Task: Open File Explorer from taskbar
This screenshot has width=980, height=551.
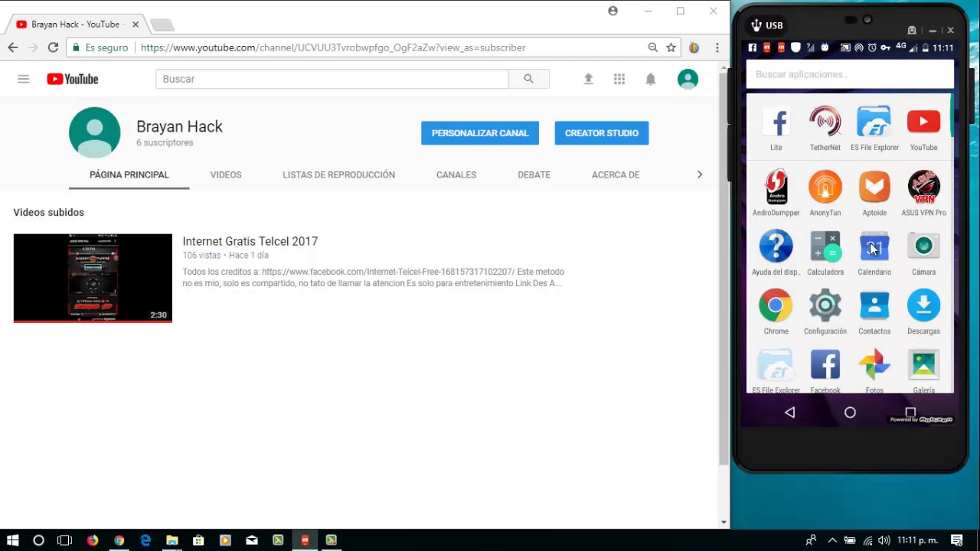Action: tap(172, 540)
